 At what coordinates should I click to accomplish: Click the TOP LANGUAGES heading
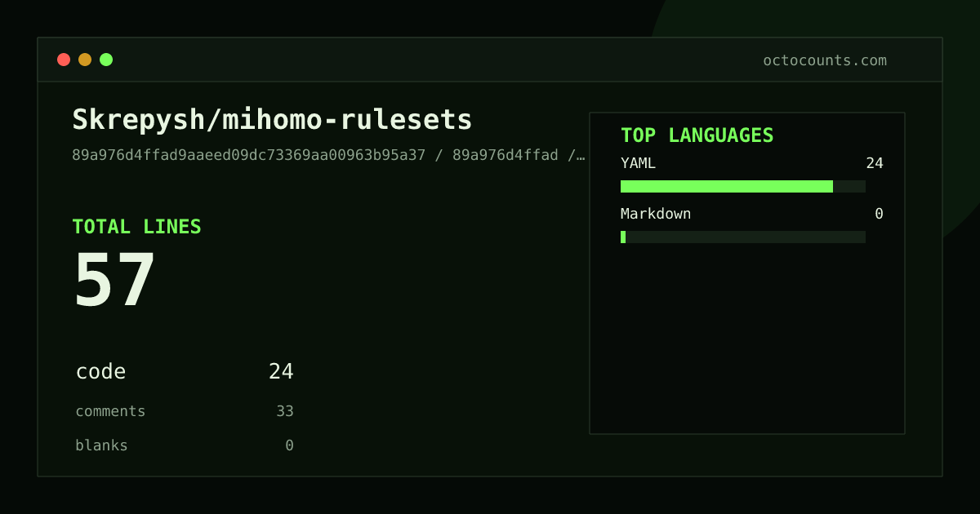coord(697,135)
